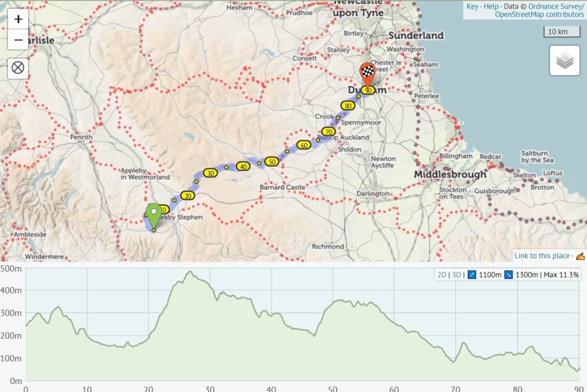The height and width of the screenshot is (392, 587).
Task: Click the elevation profile's highest peak
Action: coord(190,272)
